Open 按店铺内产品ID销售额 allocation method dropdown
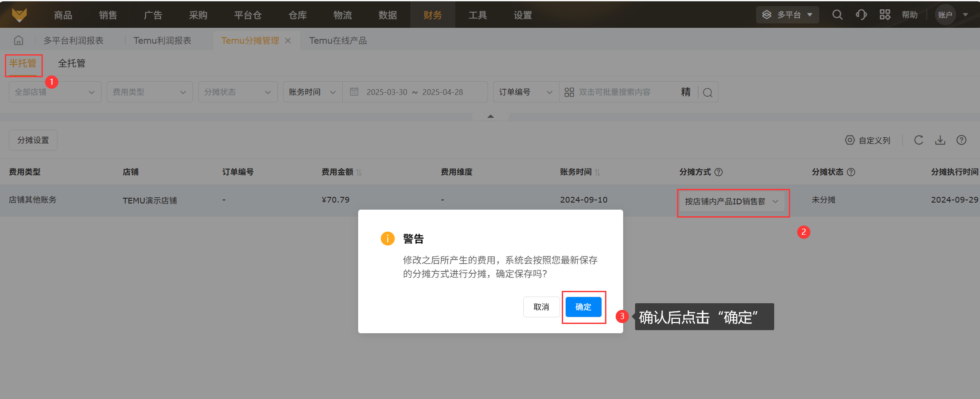The width and height of the screenshot is (980, 399). tap(732, 201)
